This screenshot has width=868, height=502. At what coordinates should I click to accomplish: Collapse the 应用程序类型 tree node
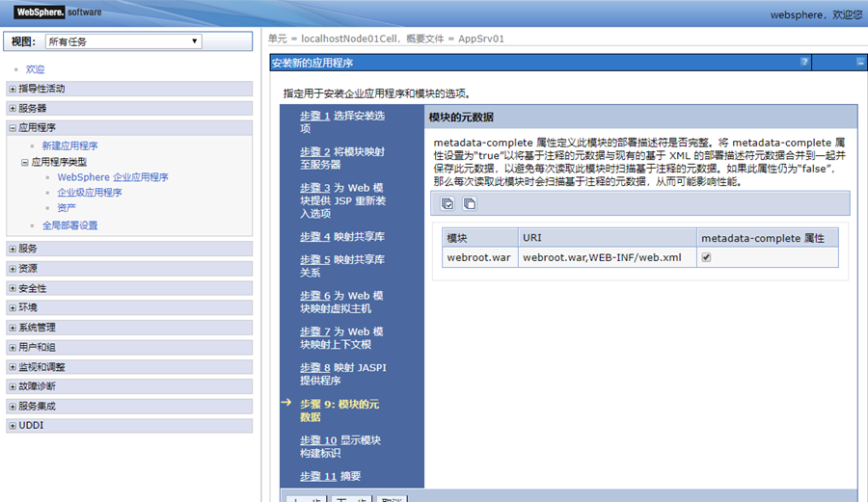pyautogui.click(x=25, y=162)
